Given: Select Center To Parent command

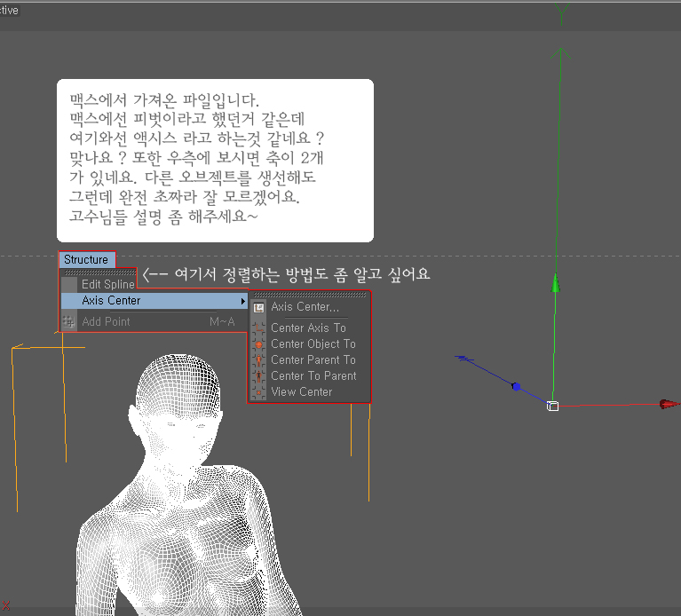Looking at the screenshot, I should [x=310, y=376].
